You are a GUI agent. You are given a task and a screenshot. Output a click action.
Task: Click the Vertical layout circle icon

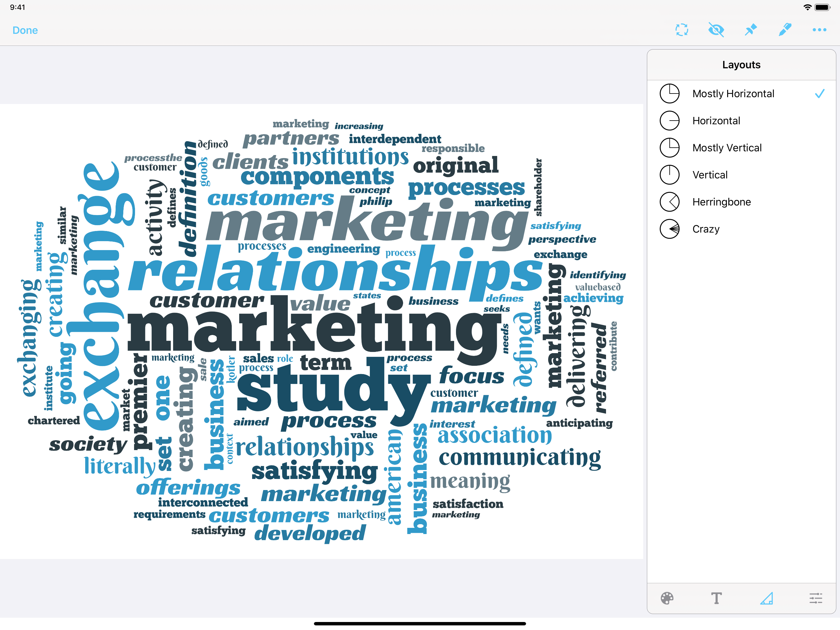pyautogui.click(x=669, y=175)
